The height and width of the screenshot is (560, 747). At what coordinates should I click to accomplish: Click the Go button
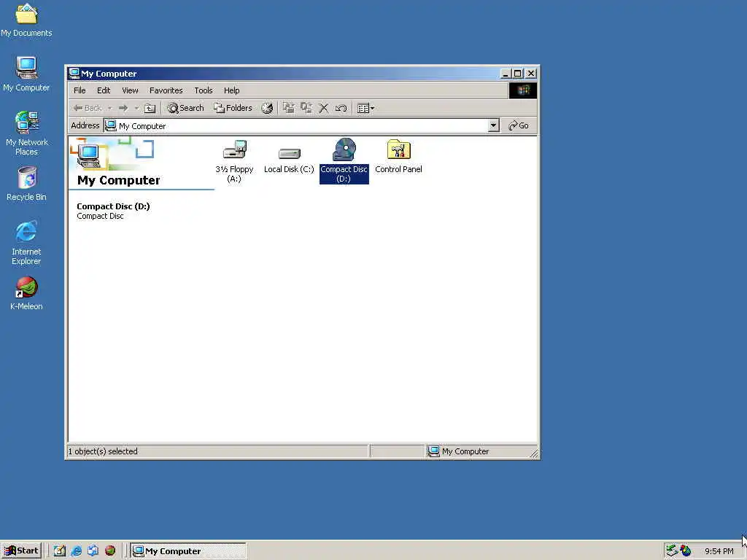519,125
